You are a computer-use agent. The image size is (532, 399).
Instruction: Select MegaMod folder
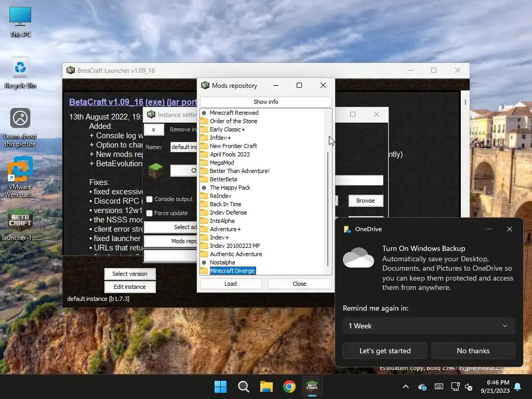221,163
